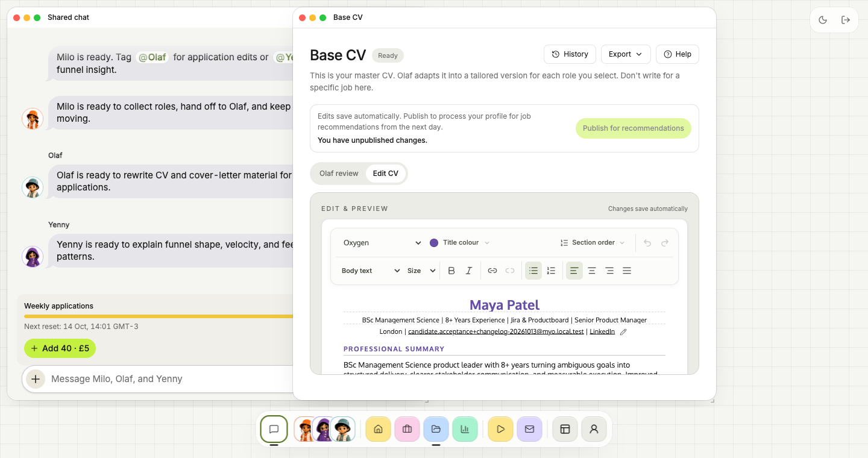Open the mail envelope icon in dock
The height and width of the screenshot is (458, 868).
coord(529,429)
